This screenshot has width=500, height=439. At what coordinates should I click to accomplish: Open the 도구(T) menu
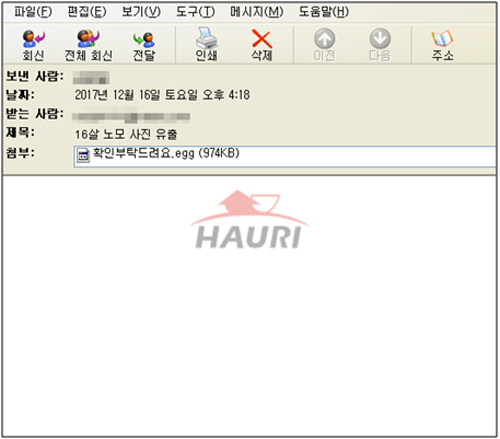[195, 12]
